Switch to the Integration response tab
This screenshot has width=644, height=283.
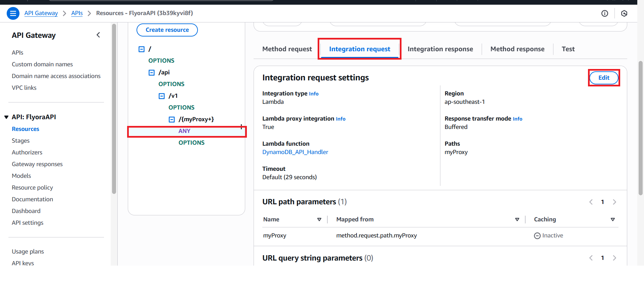coord(440,49)
